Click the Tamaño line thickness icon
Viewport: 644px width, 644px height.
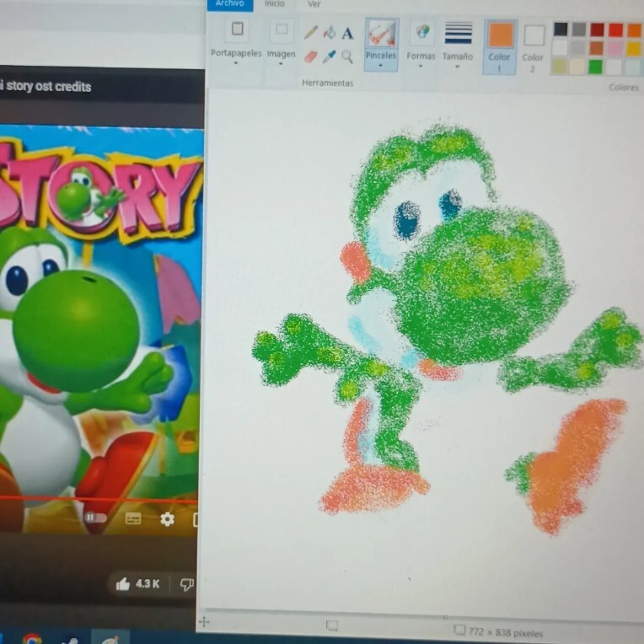[x=458, y=33]
